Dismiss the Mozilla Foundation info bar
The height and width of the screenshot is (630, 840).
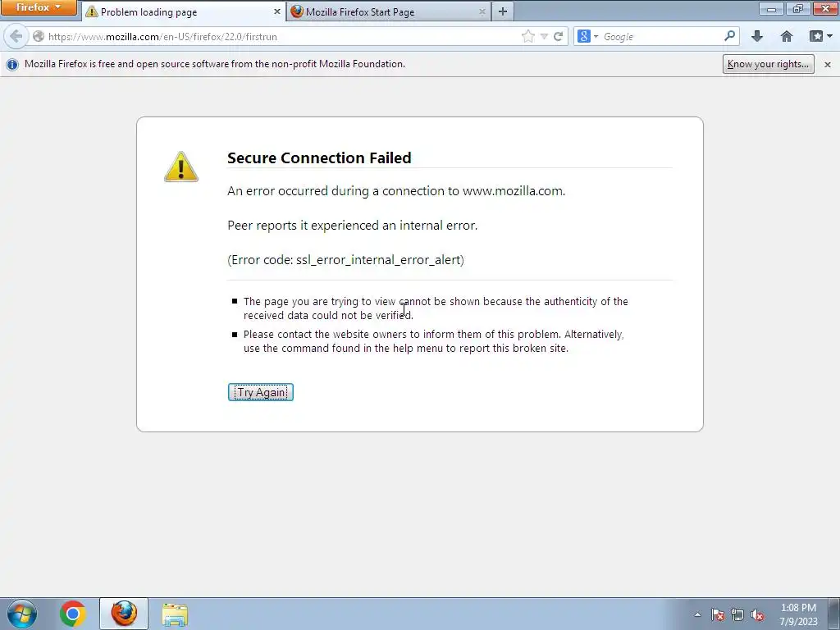pyautogui.click(x=827, y=64)
